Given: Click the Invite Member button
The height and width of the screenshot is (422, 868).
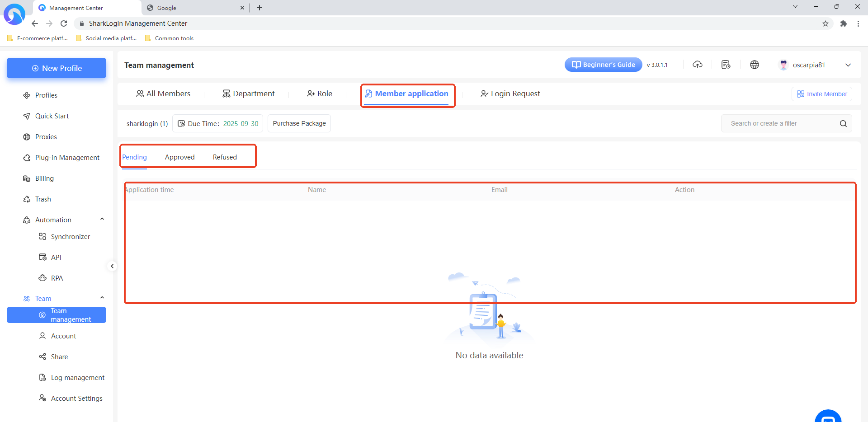Looking at the screenshot, I should 822,94.
